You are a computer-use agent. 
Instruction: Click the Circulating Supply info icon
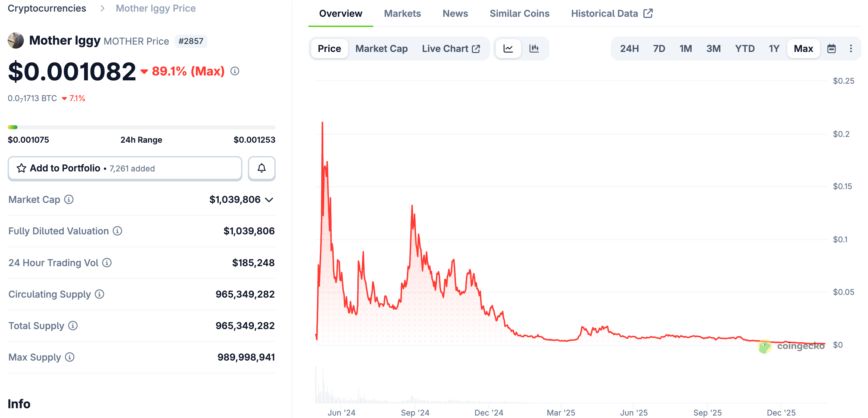click(99, 294)
